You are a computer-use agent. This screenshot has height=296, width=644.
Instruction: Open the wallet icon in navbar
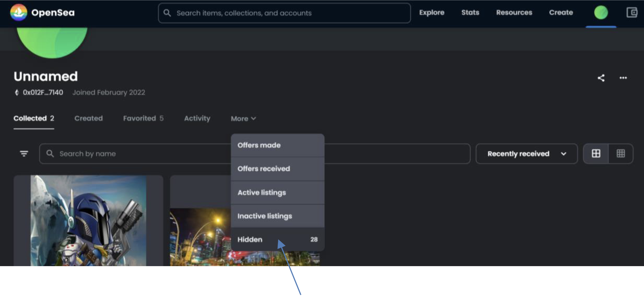pos(632,12)
